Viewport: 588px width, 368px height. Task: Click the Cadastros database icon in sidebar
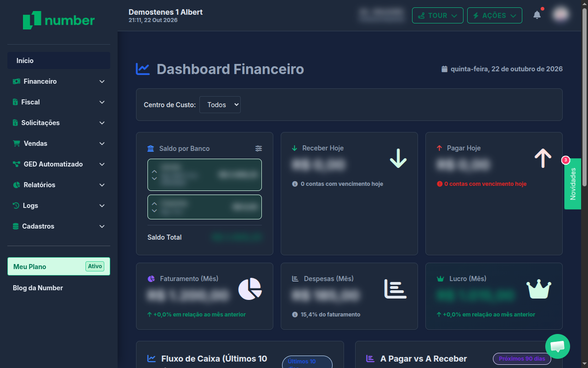pyautogui.click(x=16, y=226)
